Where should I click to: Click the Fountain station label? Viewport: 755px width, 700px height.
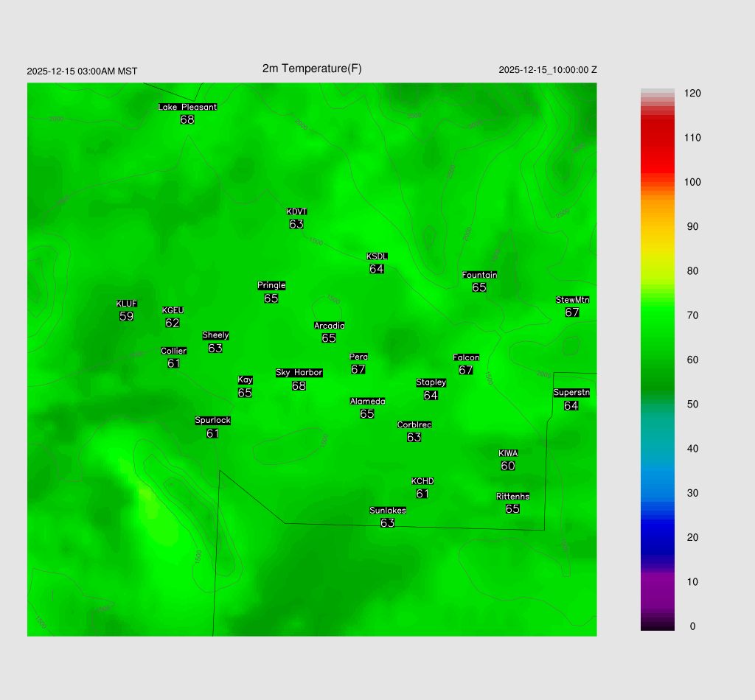[479, 275]
